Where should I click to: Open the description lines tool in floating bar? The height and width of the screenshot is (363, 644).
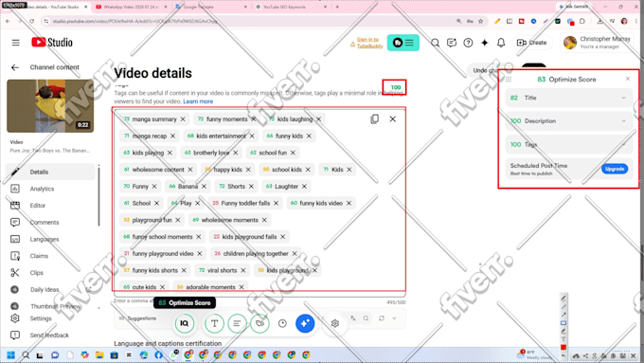(x=237, y=323)
